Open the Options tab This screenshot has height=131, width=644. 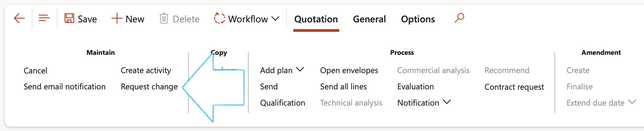418,19
